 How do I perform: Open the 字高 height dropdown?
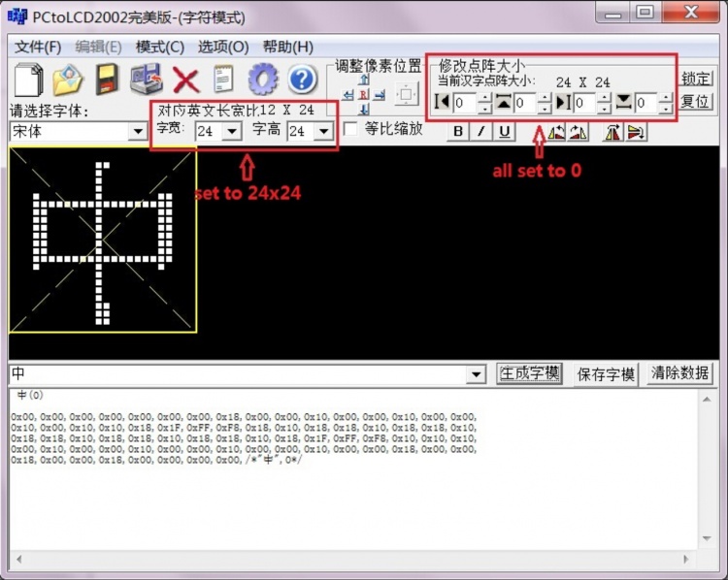(323, 131)
